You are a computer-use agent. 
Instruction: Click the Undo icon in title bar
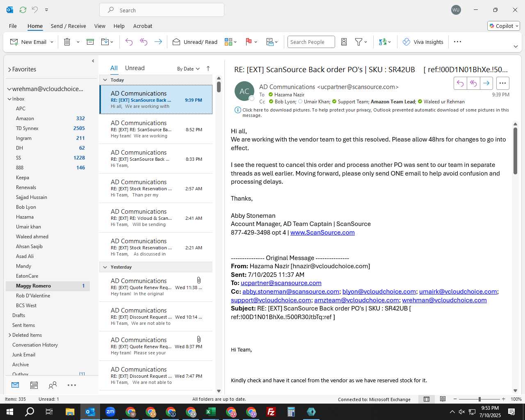[x=35, y=10]
